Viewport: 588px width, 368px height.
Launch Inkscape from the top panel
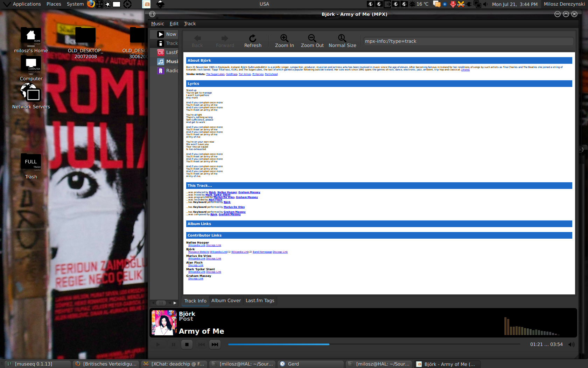click(x=160, y=4)
